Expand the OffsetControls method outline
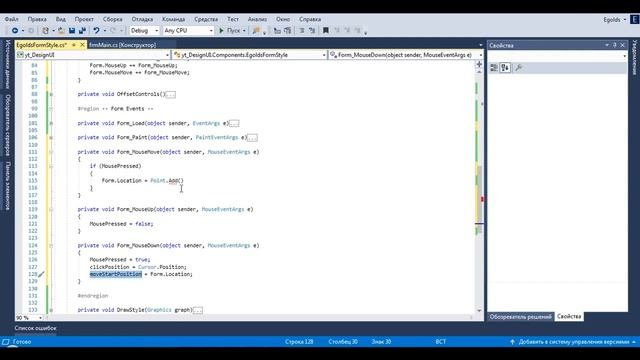Screen dimensions: 640x360 point(51,94)
